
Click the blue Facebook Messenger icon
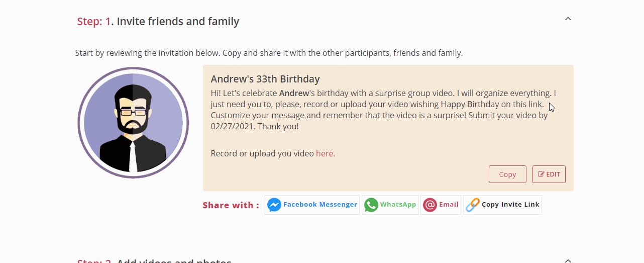tap(274, 205)
